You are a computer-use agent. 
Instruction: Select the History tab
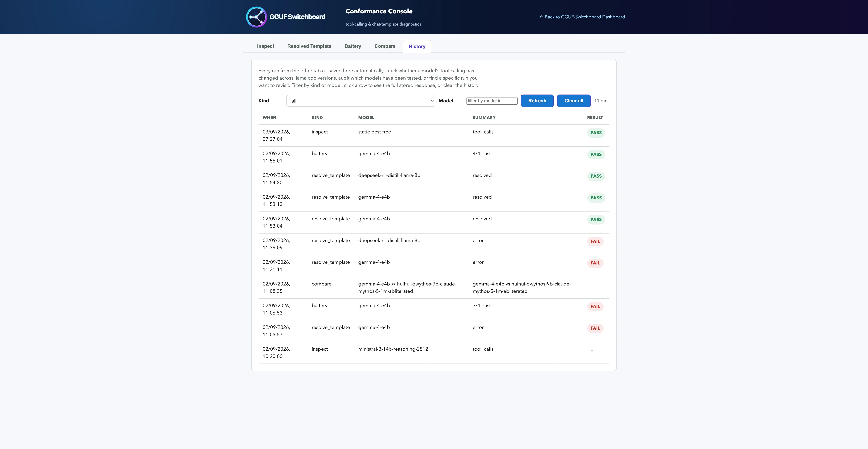[x=417, y=47]
